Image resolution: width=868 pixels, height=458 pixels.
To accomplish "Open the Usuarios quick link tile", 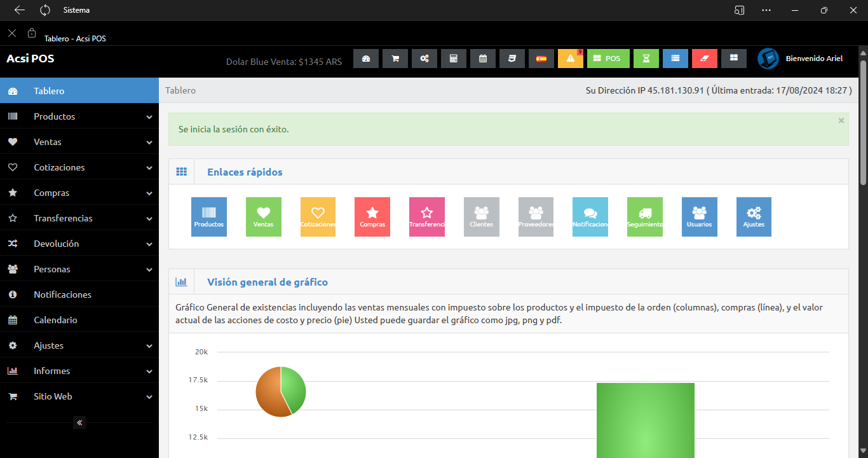I will pyautogui.click(x=699, y=217).
